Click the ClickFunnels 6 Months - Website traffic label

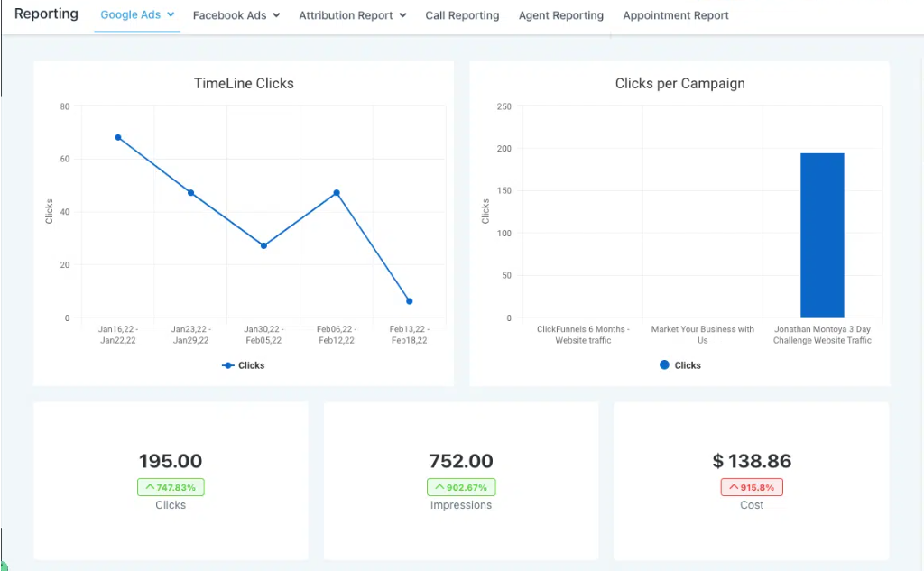(x=583, y=335)
